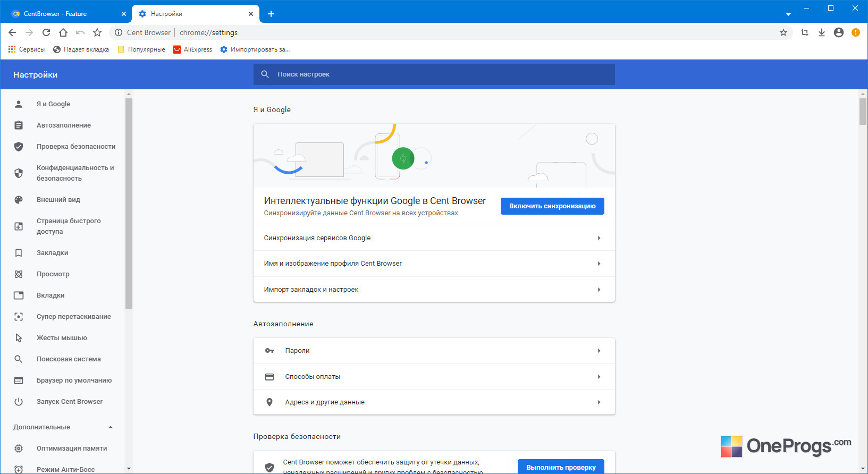Close the CentBrowser - Feature tab

tap(124, 14)
